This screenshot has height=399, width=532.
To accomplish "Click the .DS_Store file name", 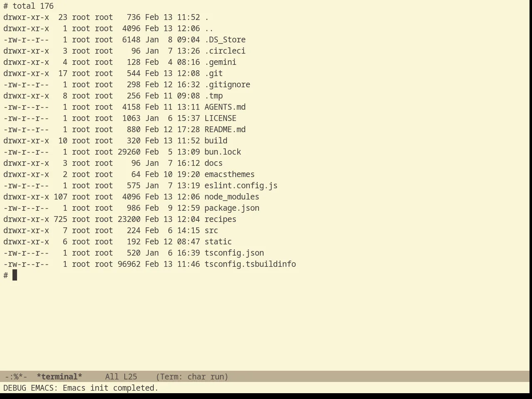I will (x=225, y=40).
